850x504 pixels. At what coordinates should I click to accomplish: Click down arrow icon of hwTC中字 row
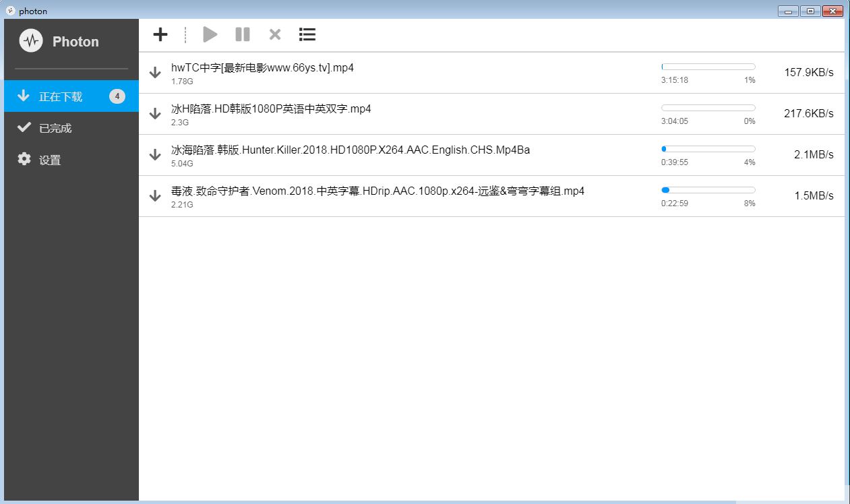(155, 73)
